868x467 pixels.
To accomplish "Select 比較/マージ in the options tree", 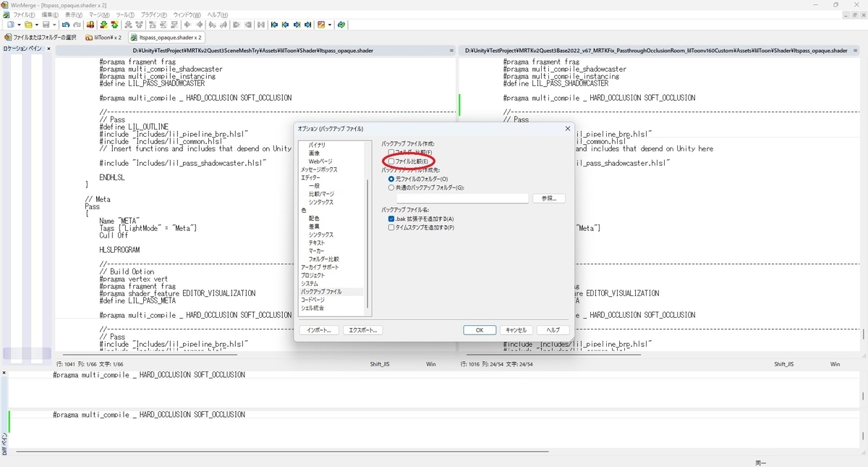I will coord(321,194).
